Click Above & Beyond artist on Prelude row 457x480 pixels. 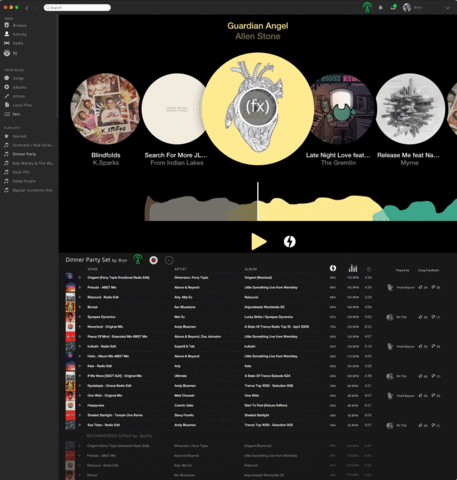pyautogui.click(x=187, y=287)
